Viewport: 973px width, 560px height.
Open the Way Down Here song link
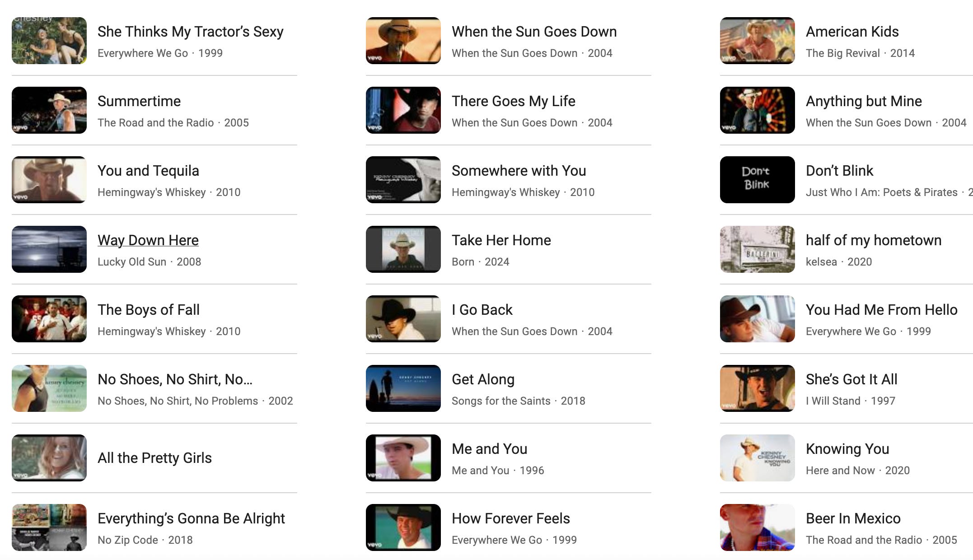pos(148,240)
